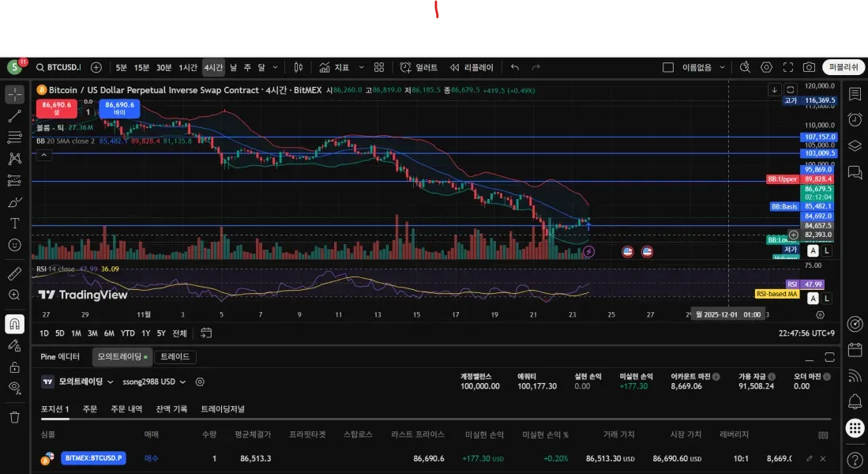
Task: Open the BTCUSD symbol search
Action: coord(58,68)
